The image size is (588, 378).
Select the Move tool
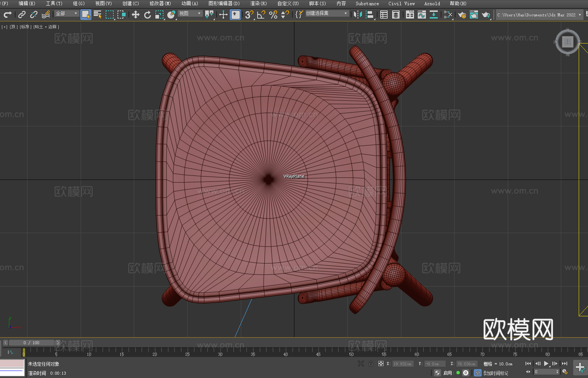(136, 14)
